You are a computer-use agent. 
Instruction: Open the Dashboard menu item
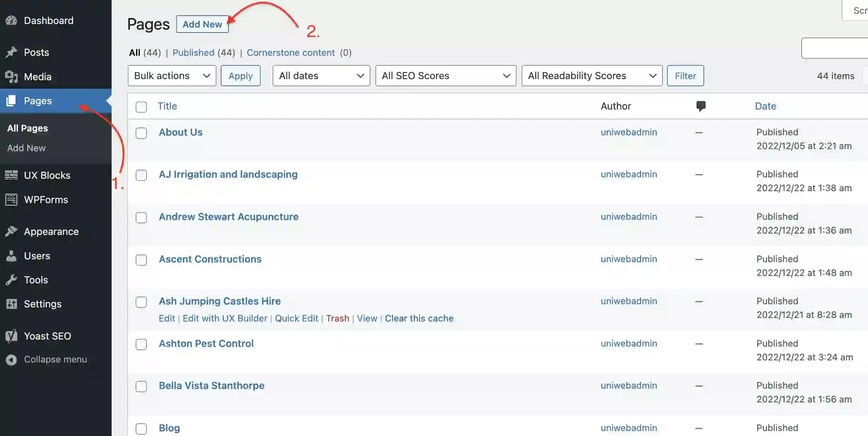click(49, 20)
